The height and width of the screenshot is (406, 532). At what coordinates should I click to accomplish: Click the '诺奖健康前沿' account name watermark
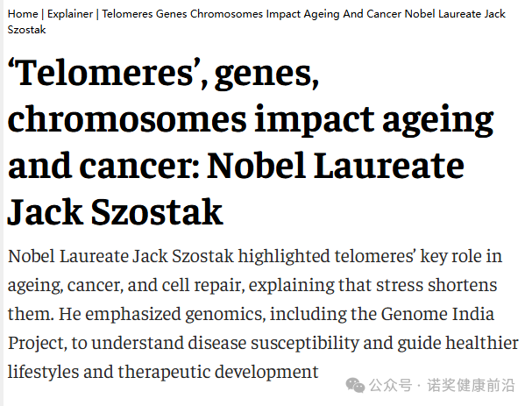(x=471, y=385)
